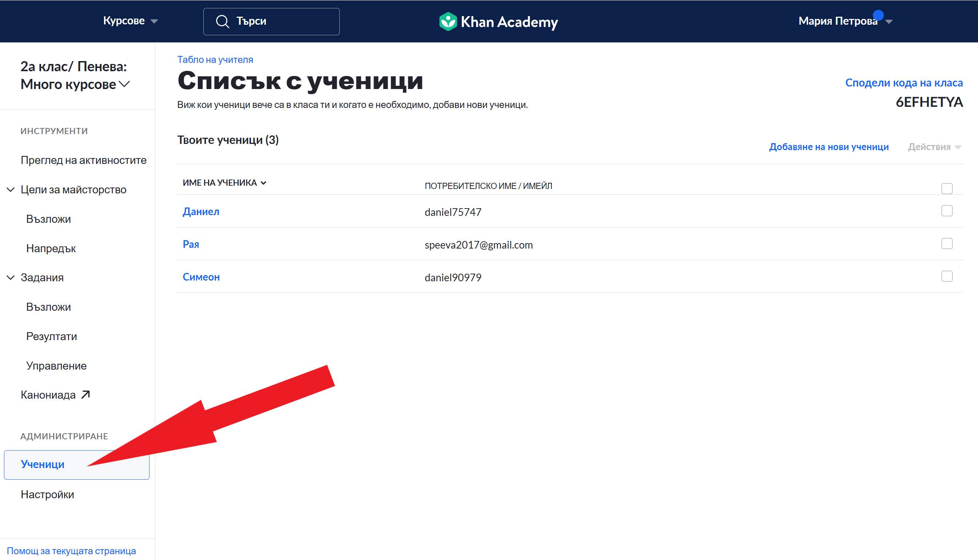This screenshot has height=560, width=978.
Task: Sort by ИМЕ НА УЧЕНИКА column
Action: pyautogui.click(x=224, y=183)
